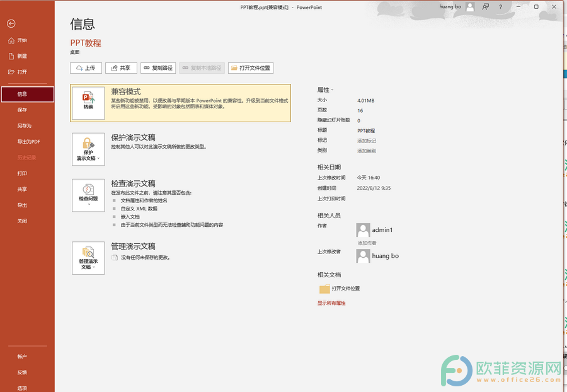This screenshot has height=392, width=567.
Task: Click huang bo account name in title bar
Action: pyautogui.click(x=450, y=6)
